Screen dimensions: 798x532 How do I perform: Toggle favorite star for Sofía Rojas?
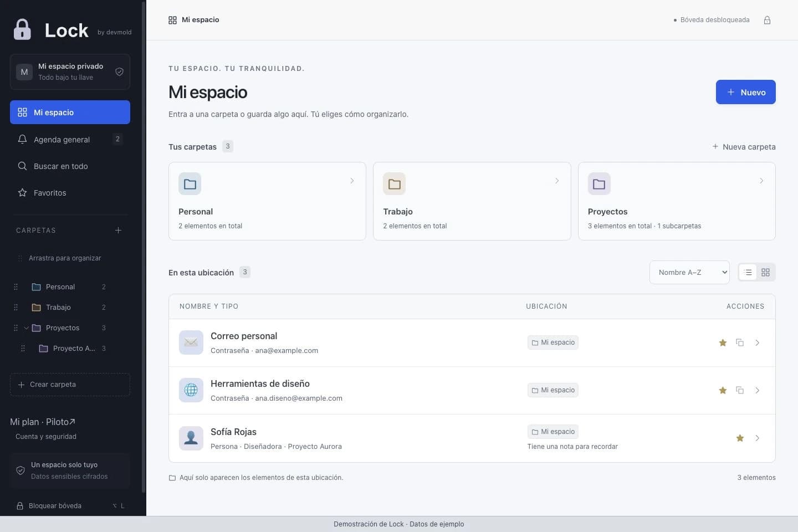[740, 438]
